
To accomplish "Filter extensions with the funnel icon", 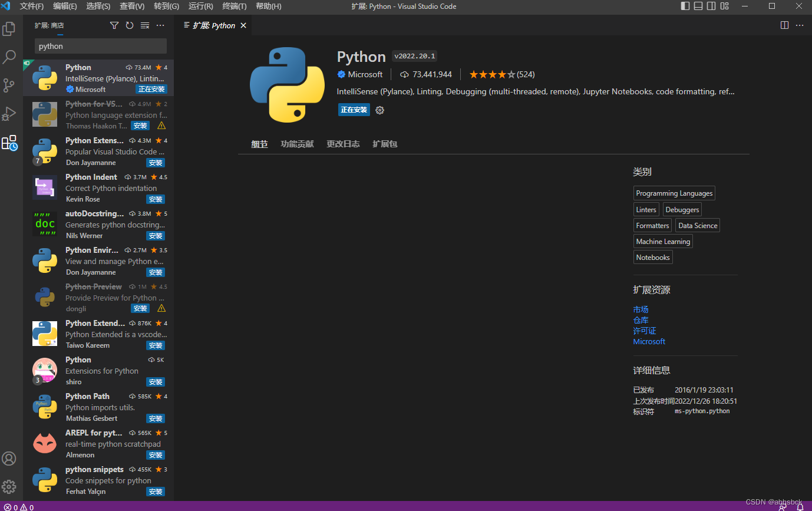I will pos(114,25).
